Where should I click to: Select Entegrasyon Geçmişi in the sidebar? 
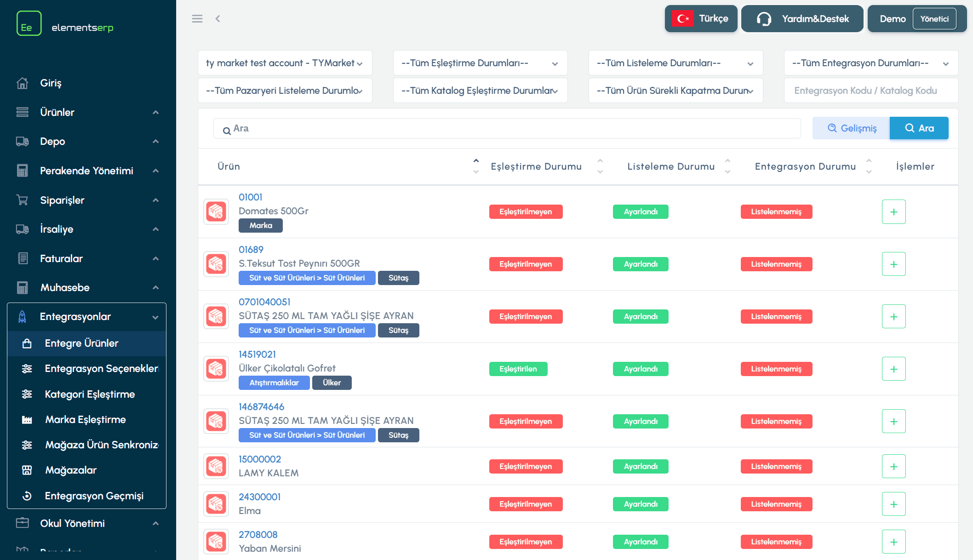pyautogui.click(x=94, y=496)
